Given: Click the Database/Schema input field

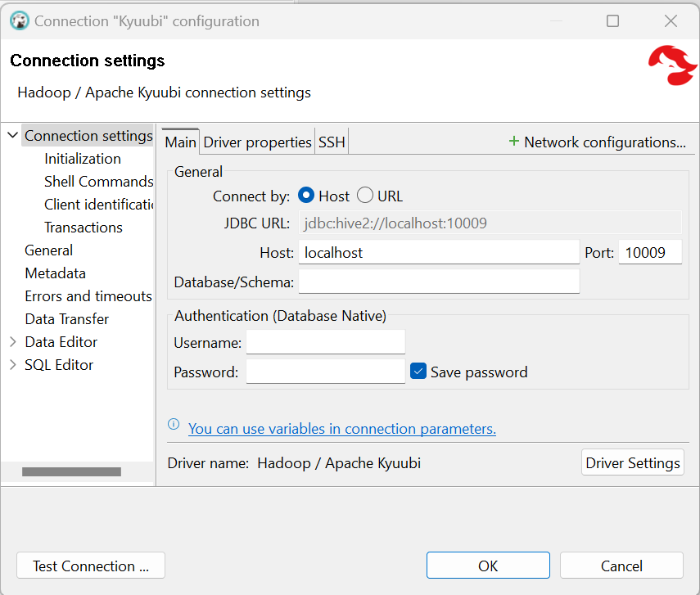Looking at the screenshot, I should click(439, 282).
